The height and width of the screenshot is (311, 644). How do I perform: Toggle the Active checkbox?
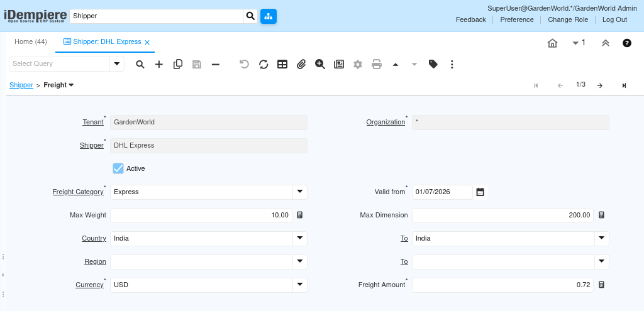tap(118, 168)
